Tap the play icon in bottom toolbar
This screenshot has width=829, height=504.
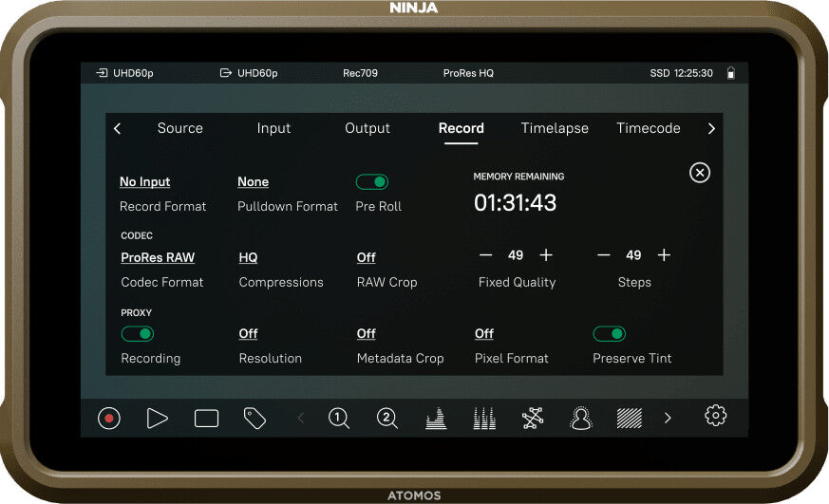[158, 419]
